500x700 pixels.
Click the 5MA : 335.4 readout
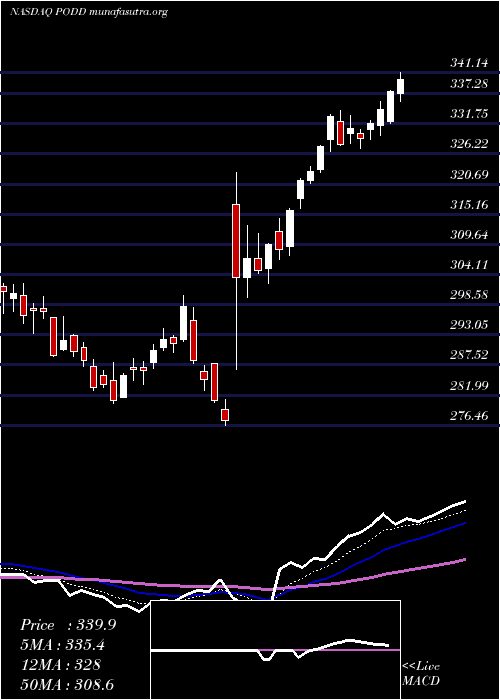click(x=65, y=645)
